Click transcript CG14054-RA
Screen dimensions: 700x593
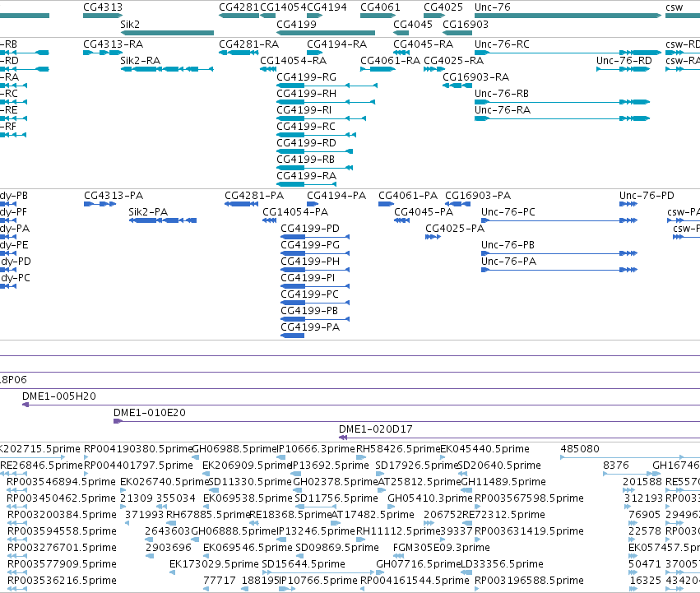[x=294, y=61]
